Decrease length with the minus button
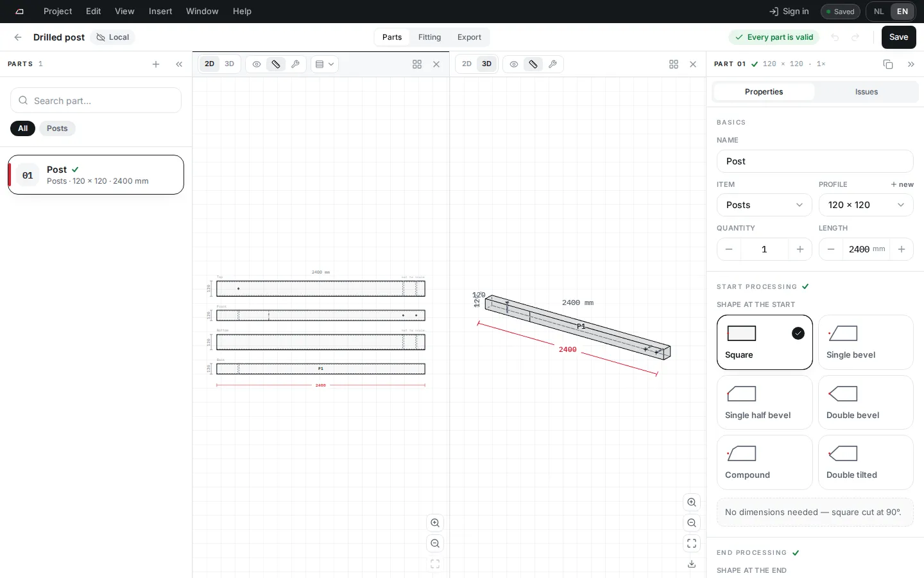The width and height of the screenshot is (924, 578). [x=831, y=249]
